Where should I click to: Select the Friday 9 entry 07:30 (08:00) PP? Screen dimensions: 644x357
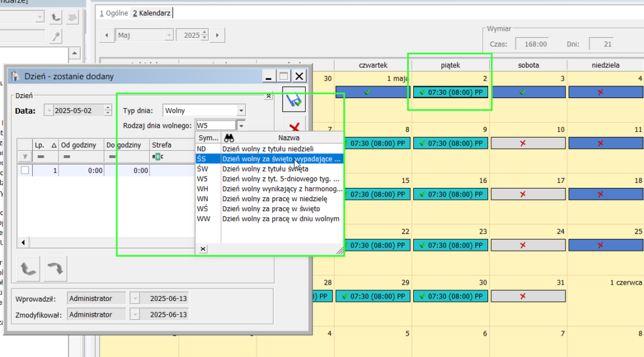(450, 143)
